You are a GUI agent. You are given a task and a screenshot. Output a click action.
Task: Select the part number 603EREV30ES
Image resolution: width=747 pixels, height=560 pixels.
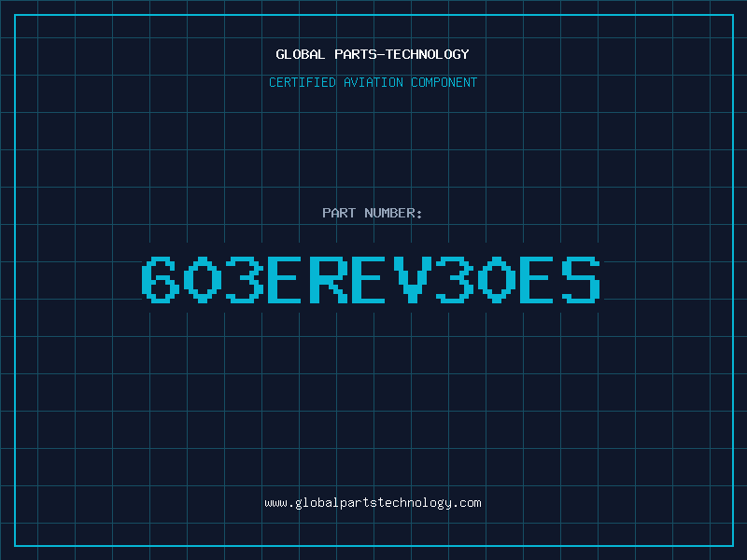click(371, 279)
